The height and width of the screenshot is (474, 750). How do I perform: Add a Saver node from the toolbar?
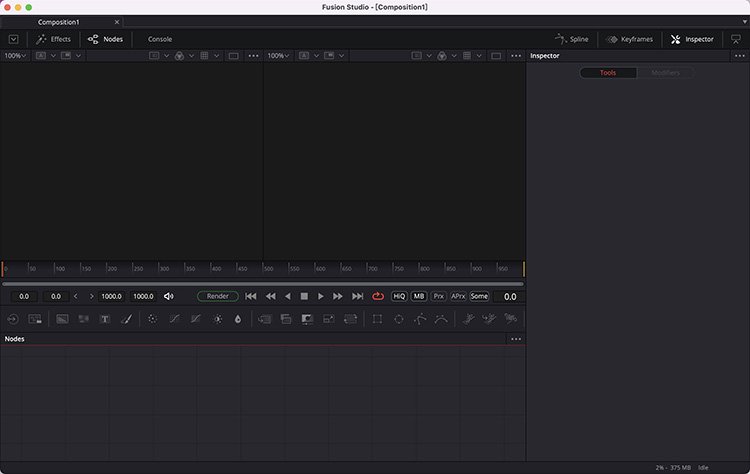35,319
